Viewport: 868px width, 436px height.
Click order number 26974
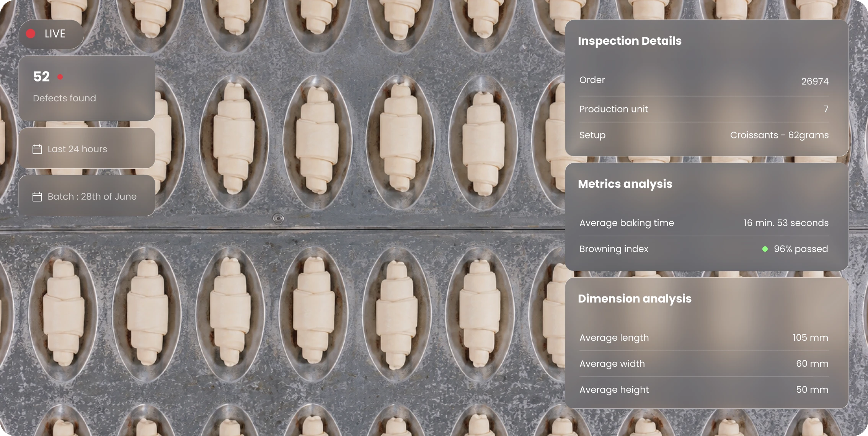point(815,81)
